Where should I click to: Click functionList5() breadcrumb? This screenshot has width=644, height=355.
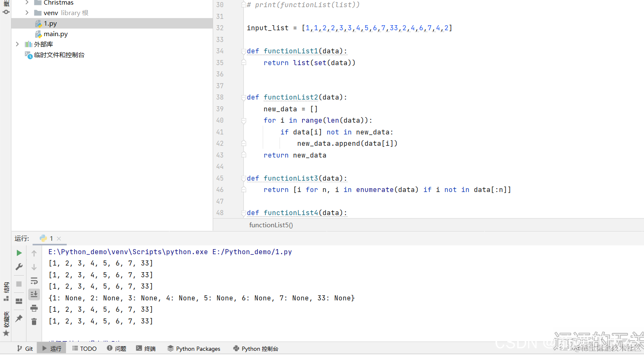(271, 225)
